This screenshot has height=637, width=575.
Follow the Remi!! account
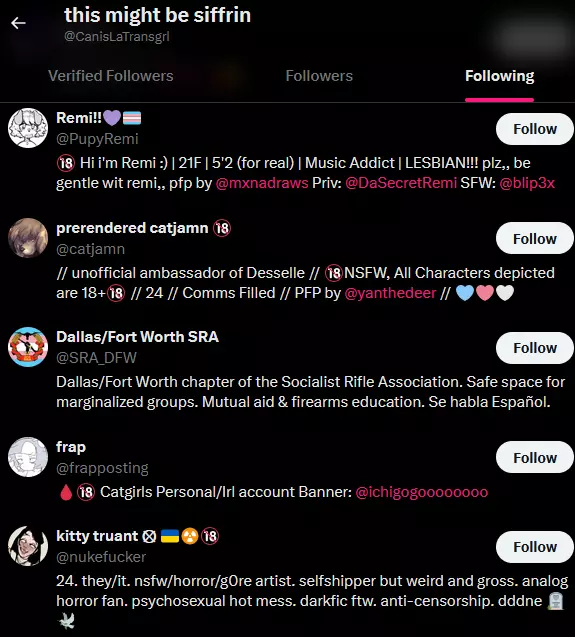click(x=535, y=129)
